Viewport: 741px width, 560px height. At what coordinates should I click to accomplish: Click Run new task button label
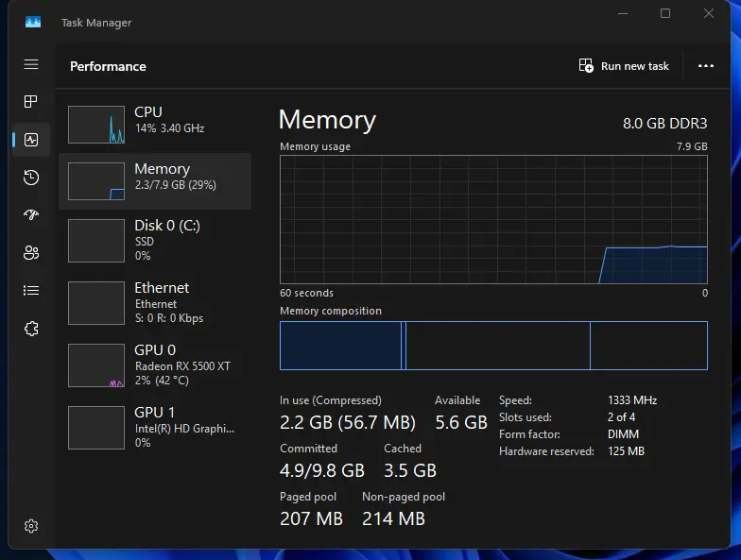[635, 66]
